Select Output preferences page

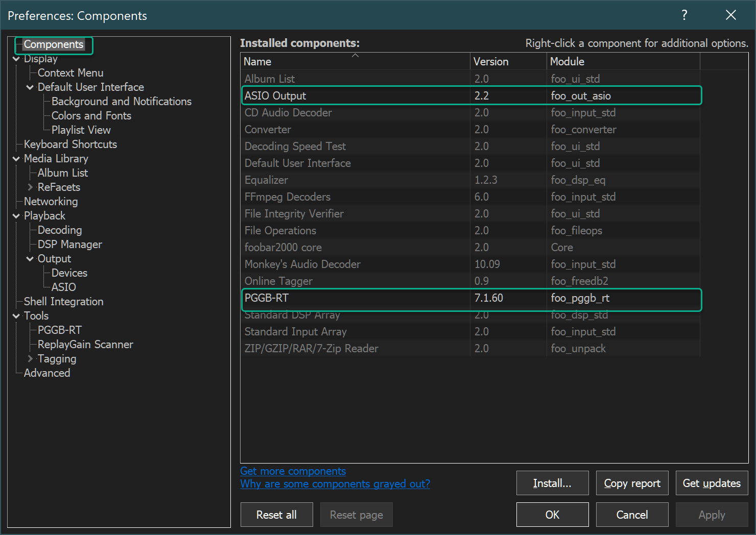coord(55,259)
